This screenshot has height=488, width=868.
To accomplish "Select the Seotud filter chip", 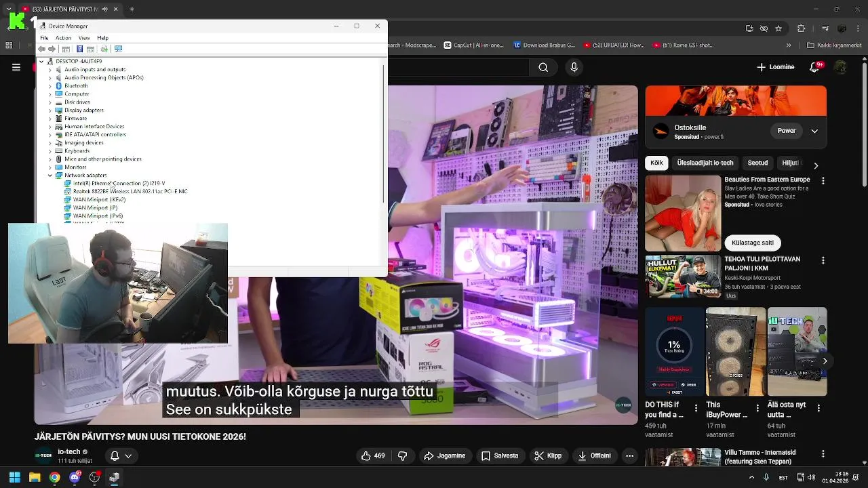I will click(x=757, y=163).
